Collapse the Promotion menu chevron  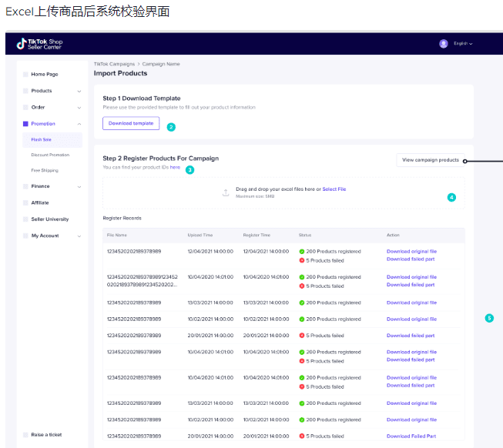pos(79,124)
